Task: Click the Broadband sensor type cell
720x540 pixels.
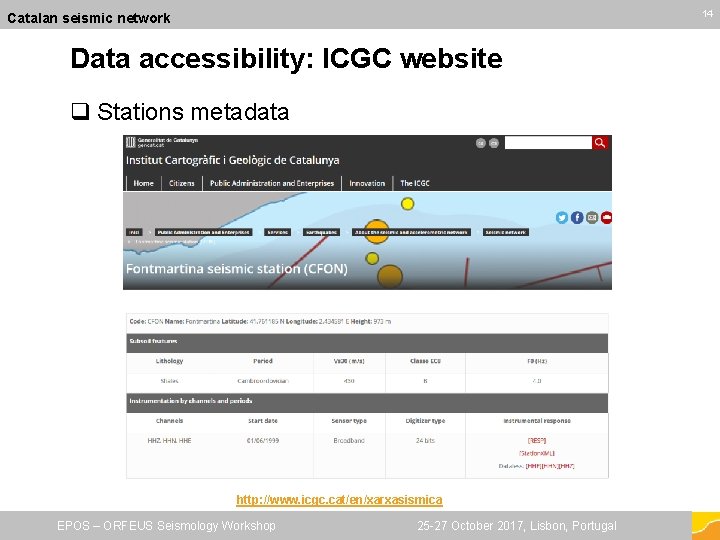Action: (349, 440)
